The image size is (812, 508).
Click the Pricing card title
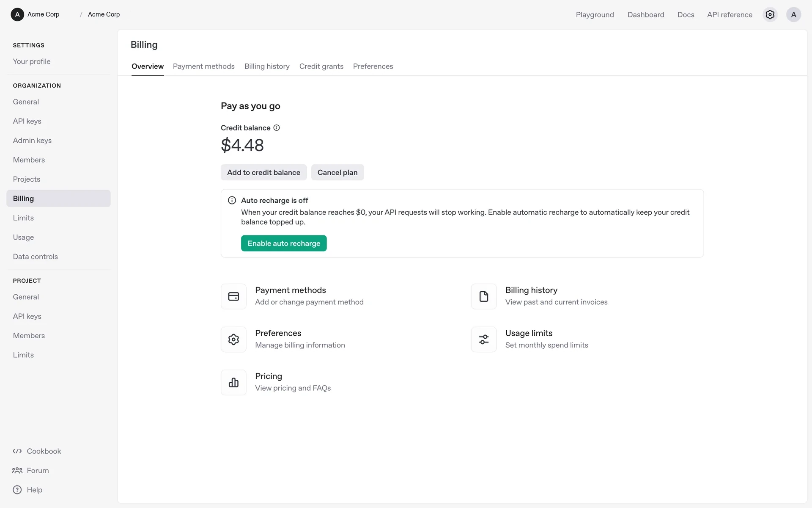pyautogui.click(x=269, y=376)
